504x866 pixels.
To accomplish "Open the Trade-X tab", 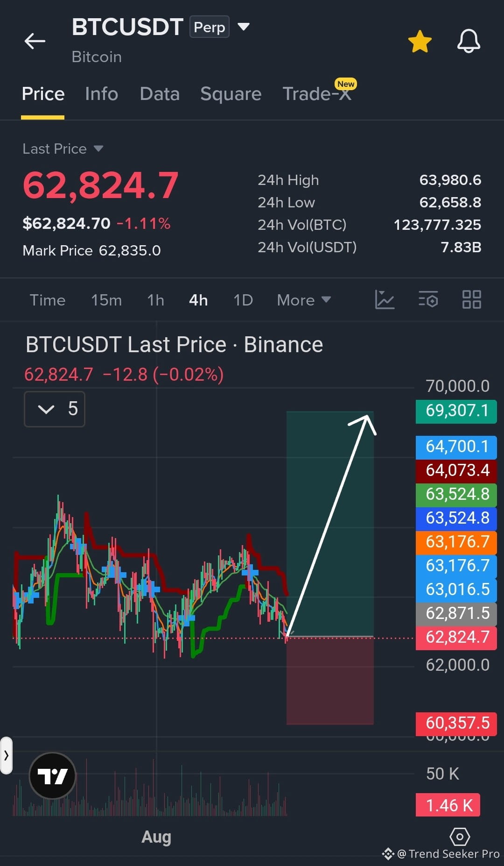I will tap(317, 94).
